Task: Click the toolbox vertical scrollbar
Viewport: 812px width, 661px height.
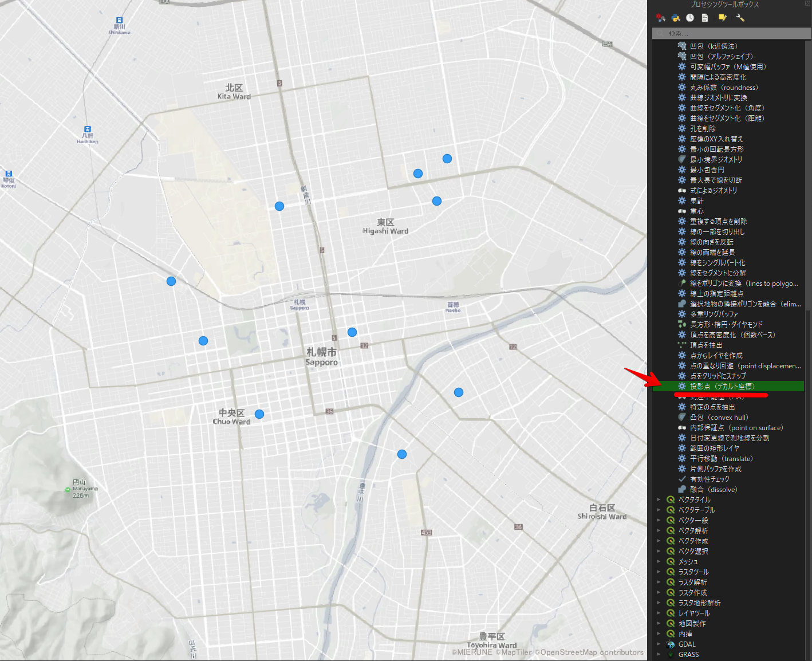Action: [808, 176]
